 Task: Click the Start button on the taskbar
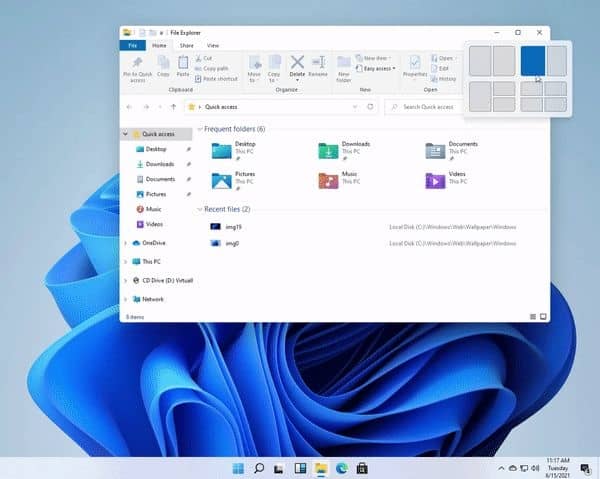238,467
